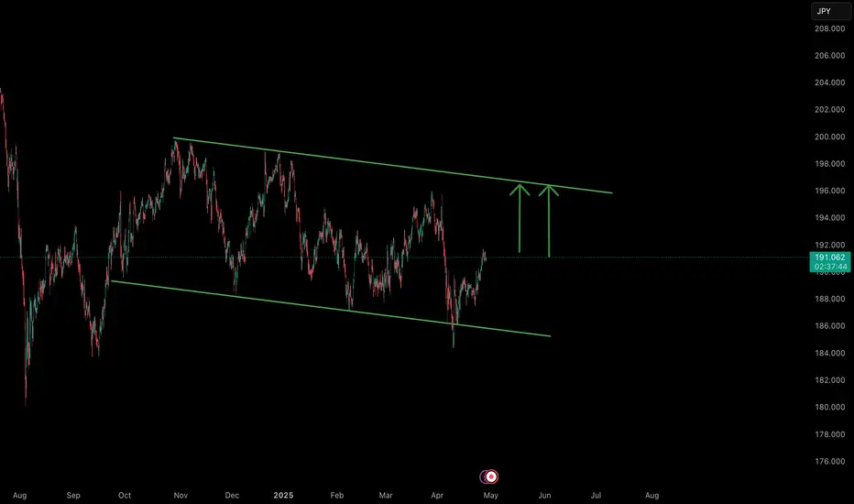Click the 186.000 price axis label
Viewport: 854px width, 504px height.
pos(829,326)
